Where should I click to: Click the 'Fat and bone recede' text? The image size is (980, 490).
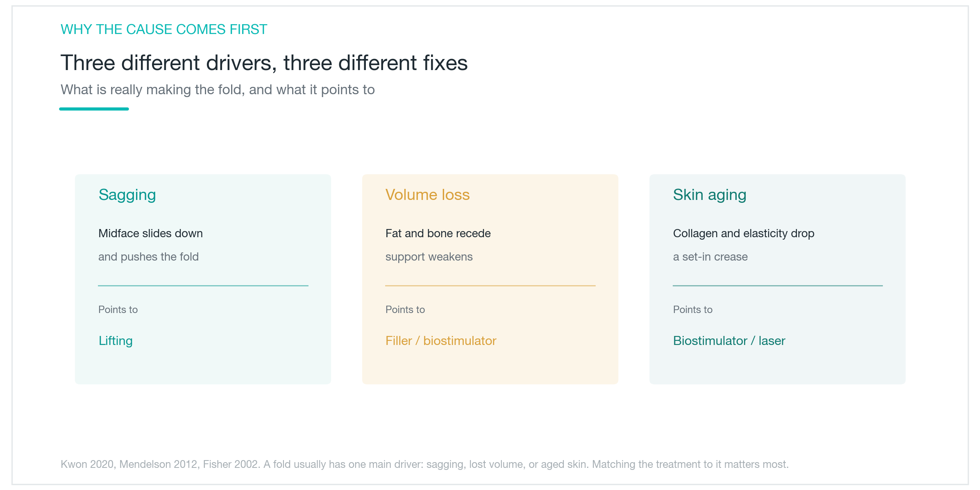[438, 233]
